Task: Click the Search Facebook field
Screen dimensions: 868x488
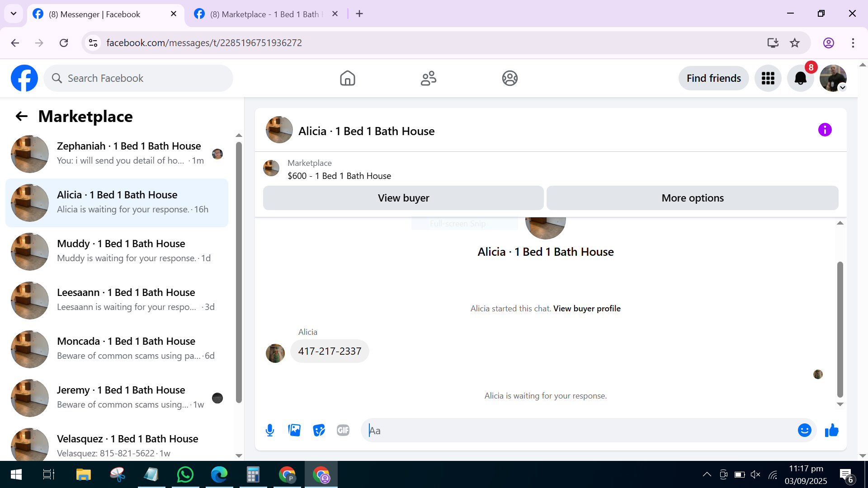Action: tap(138, 78)
